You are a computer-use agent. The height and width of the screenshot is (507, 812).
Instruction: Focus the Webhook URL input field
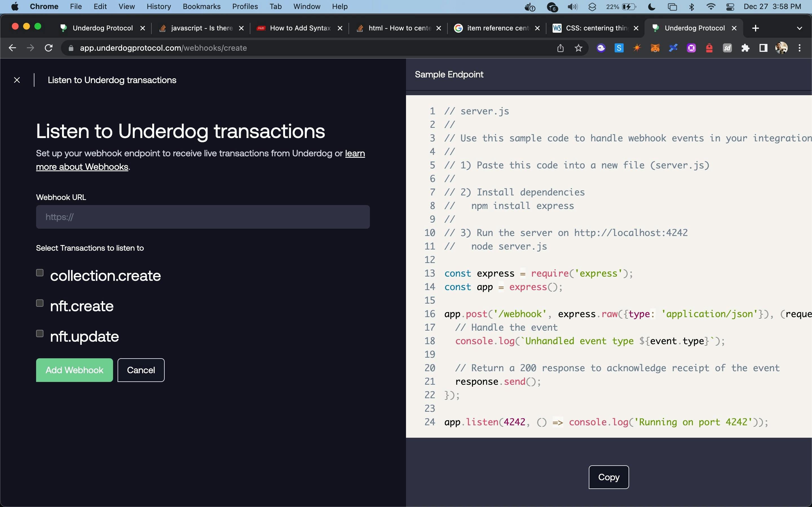tap(203, 217)
